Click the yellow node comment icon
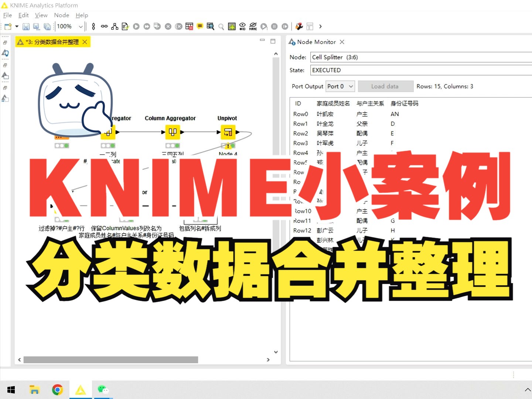The width and height of the screenshot is (532, 399). pyautogui.click(x=200, y=26)
